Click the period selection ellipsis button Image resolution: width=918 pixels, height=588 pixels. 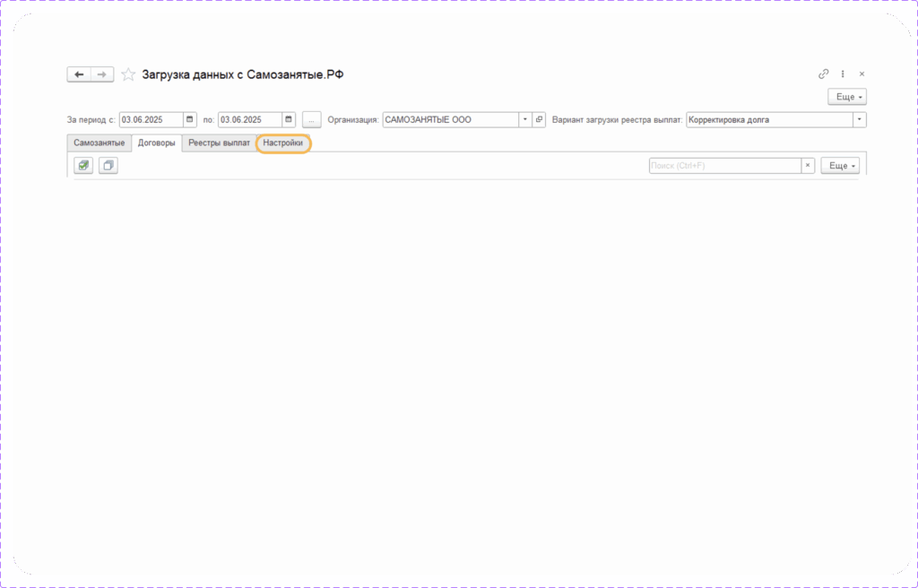point(311,119)
